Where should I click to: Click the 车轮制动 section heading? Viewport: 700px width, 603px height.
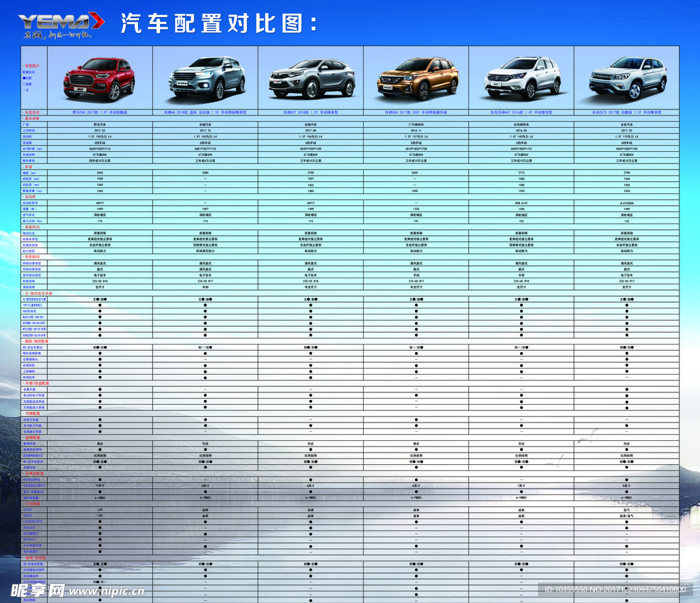pyautogui.click(x=31, y=257)
